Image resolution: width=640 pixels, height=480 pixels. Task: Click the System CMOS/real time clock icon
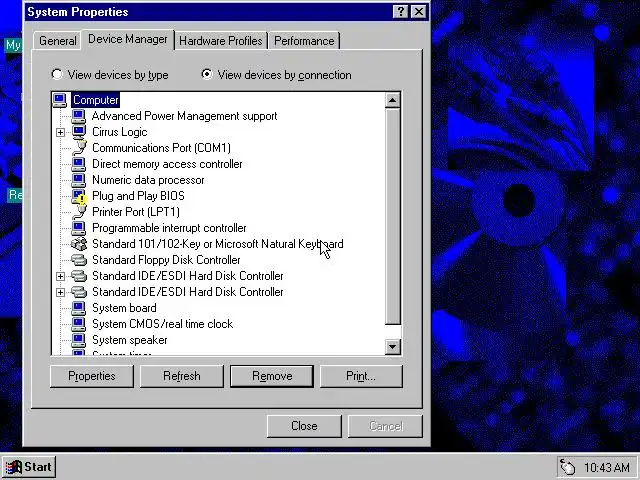pos(78,324)
